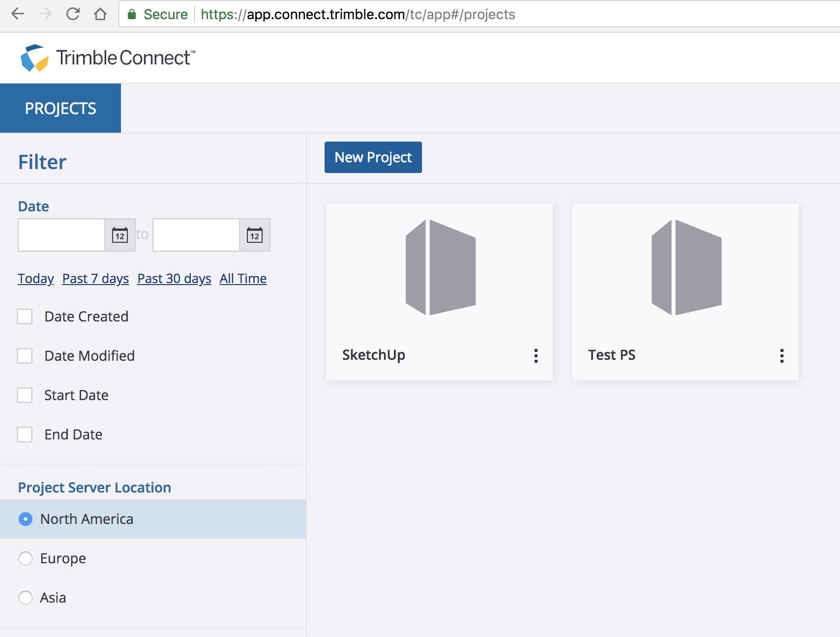Open the start date calendar picker
Screen dimensions: 840x637
click(x=120, y=235)
